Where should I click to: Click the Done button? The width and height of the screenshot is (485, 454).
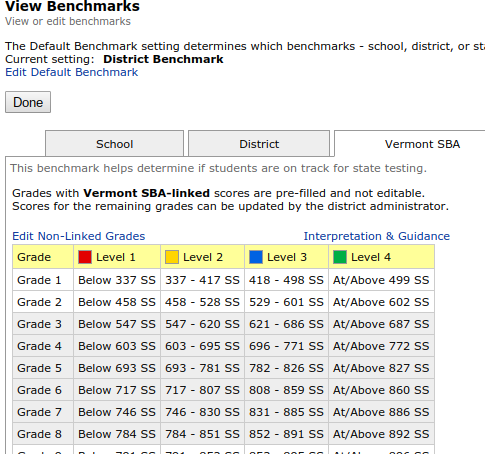tap(28, 102)
